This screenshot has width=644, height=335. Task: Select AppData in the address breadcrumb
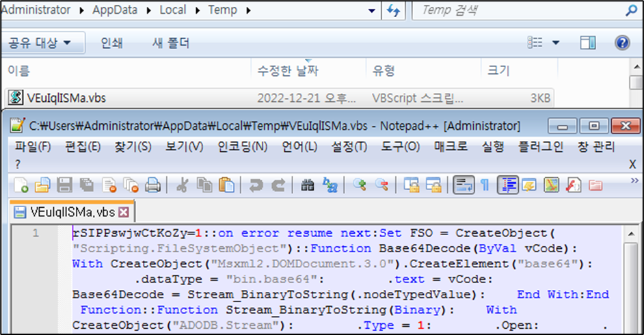tap(115, 10)
